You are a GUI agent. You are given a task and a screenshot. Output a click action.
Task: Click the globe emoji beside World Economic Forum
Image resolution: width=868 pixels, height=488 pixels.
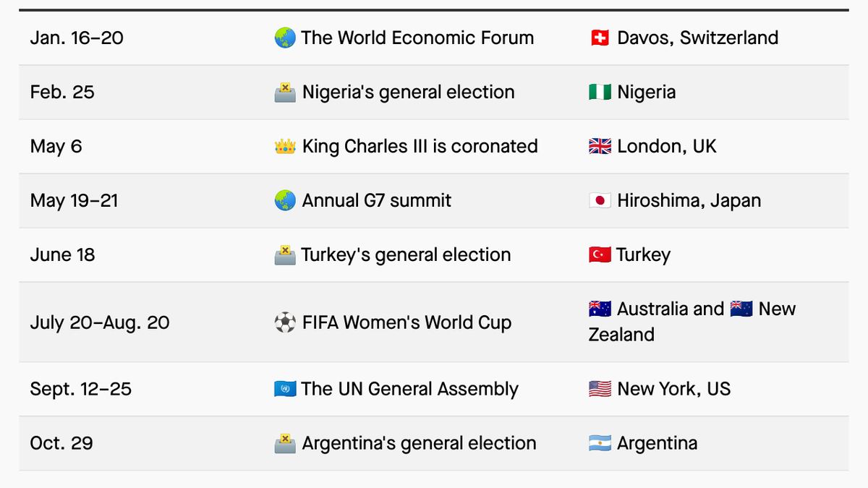tap(285, 38)
